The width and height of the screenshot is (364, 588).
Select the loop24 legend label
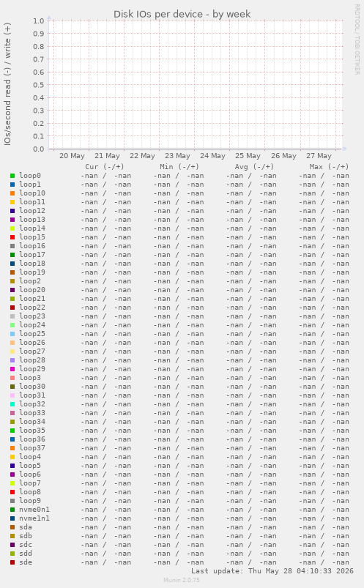(x=32, y=324)
